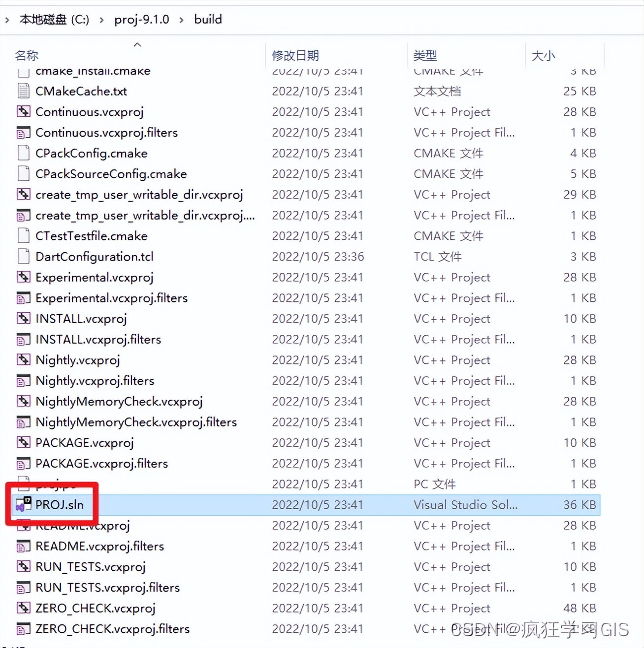644x648 pixels.
Task: Click the ZERO_CHECK.vcxproj.filters file icon
Action: tap(23, 629)
